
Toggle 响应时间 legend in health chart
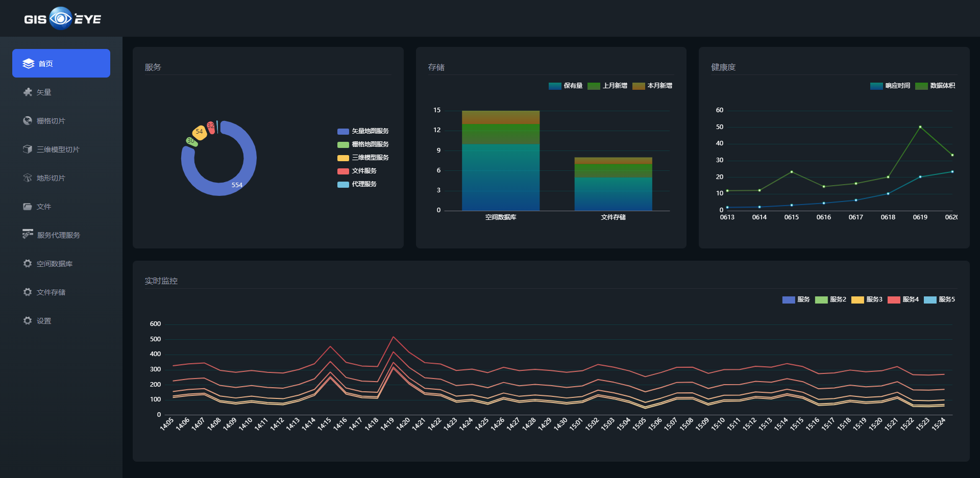(890, 86)
